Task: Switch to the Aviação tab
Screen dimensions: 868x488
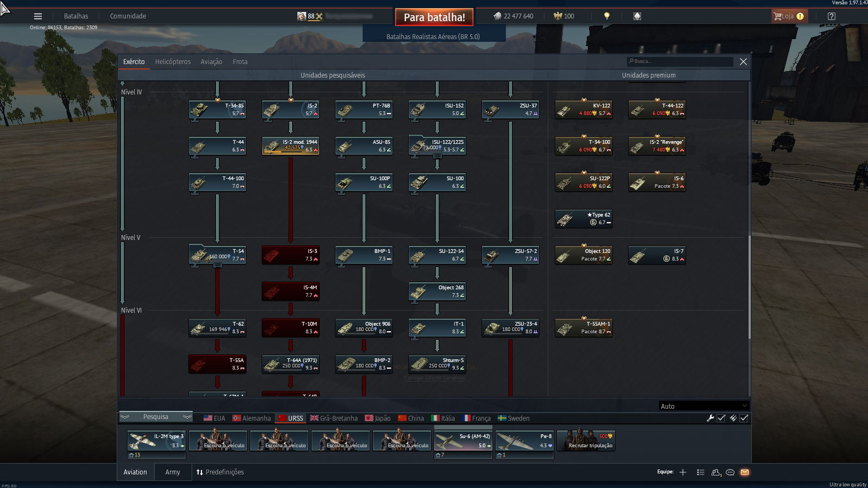Action: (x=211, y=62)
